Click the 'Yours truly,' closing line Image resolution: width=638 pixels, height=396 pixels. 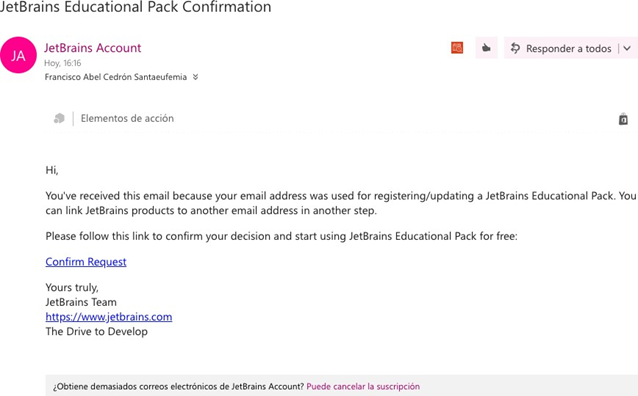(72, 287)
